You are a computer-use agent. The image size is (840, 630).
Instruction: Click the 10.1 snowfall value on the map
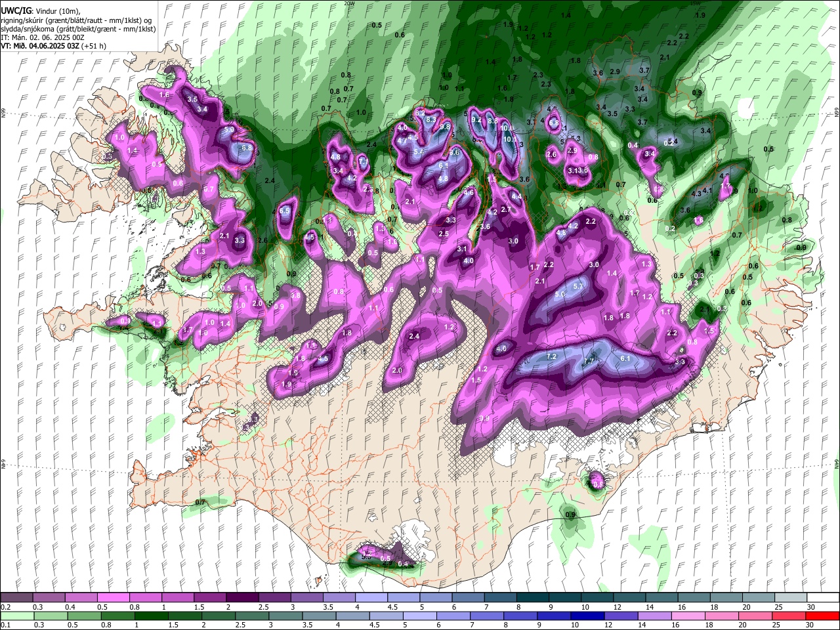coord(510,139)
